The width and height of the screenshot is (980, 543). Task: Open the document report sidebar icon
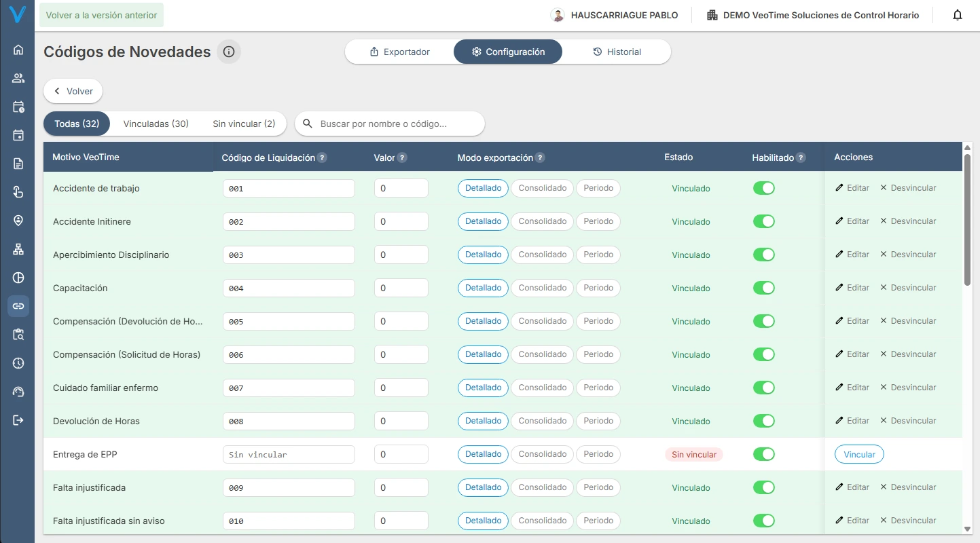point(18,164)
